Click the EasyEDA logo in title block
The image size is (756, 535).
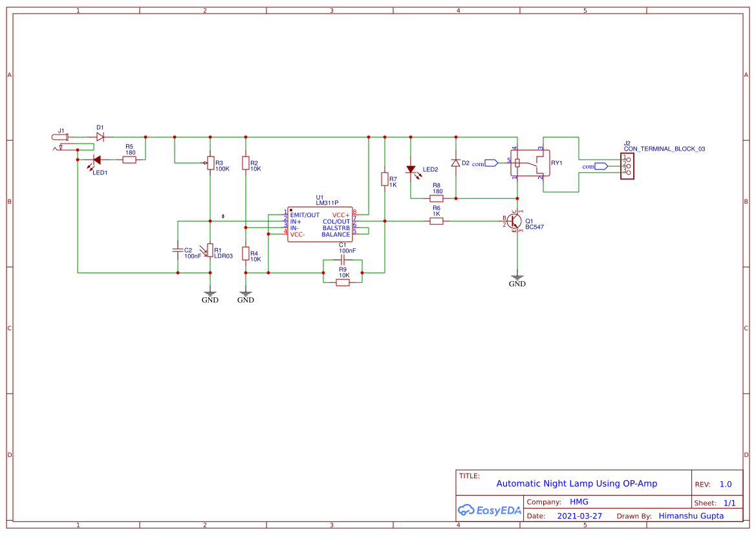point(489,510)
